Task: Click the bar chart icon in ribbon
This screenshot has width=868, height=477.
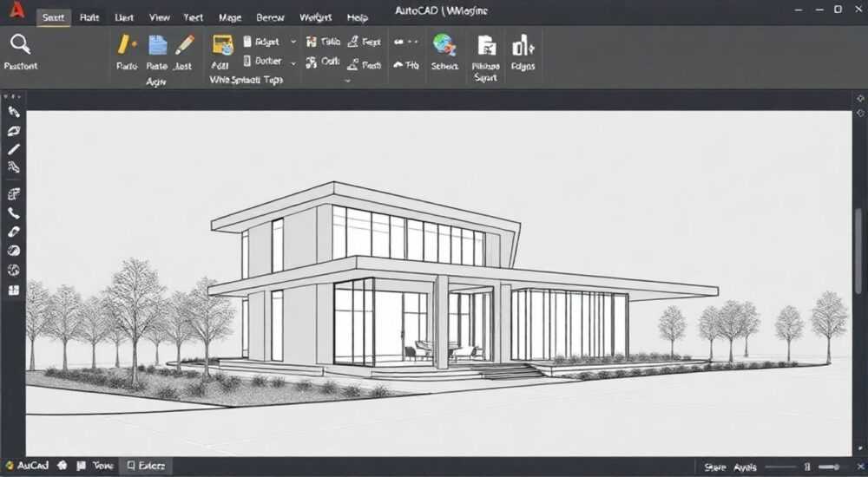Action: [x=523, y=45]
